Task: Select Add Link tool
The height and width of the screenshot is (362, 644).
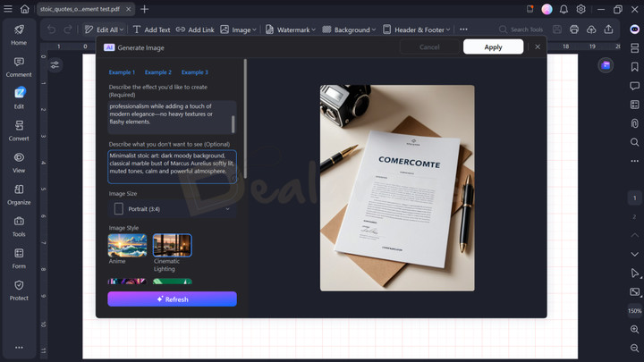Action: tap(195, 29)
